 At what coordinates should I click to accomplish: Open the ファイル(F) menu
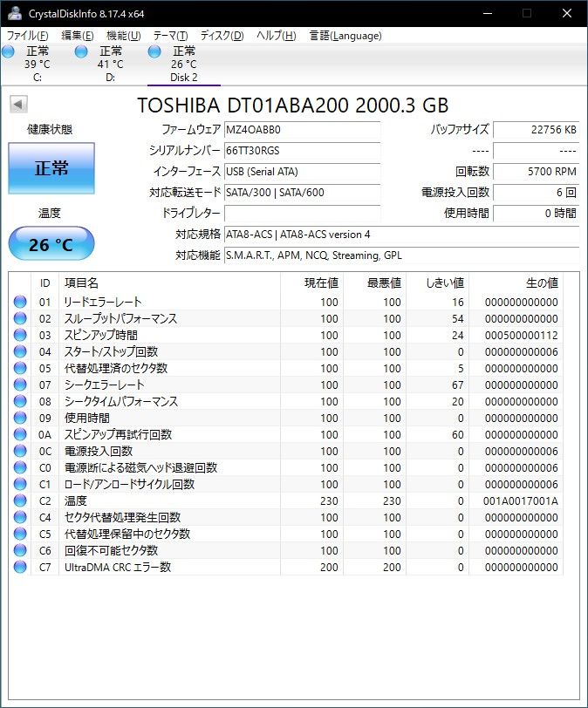point(28,36)
